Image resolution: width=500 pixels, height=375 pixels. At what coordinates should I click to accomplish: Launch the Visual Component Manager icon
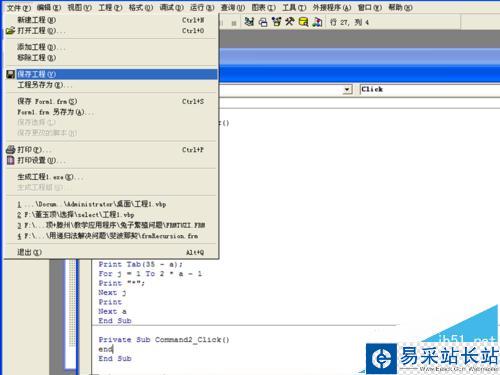pyautogui.click(x=317, y=22)
